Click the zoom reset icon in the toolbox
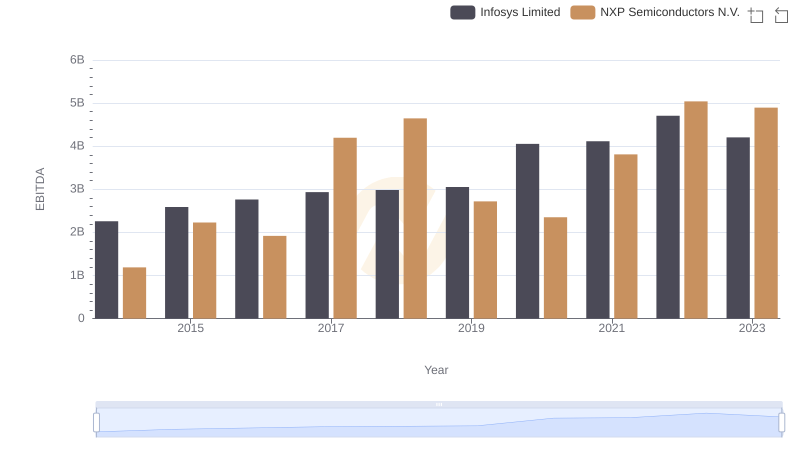The height and width of the screenshot is (461, 800). pyautogui.click(x=781, y=15)
